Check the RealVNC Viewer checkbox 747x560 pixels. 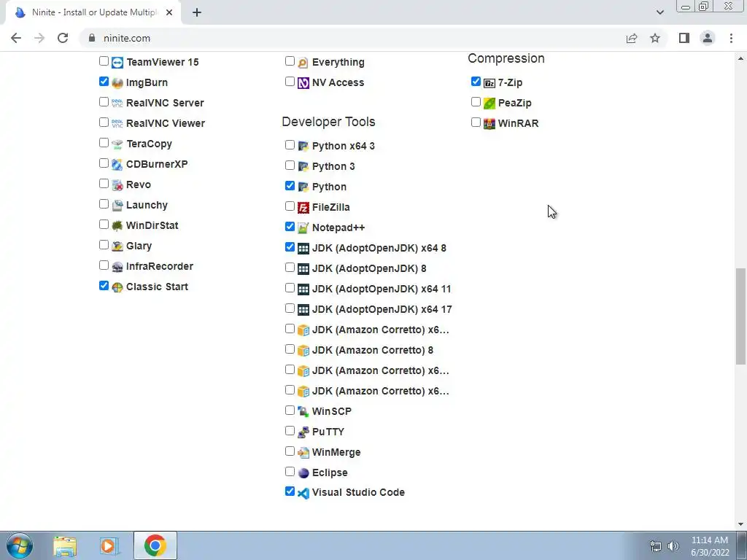[104, 122]
